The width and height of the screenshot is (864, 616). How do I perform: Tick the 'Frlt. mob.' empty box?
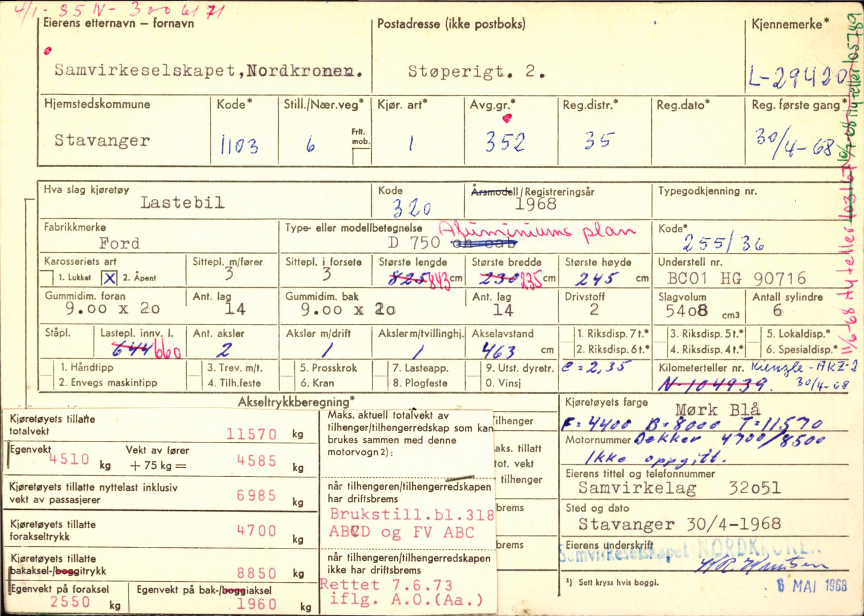361,157
